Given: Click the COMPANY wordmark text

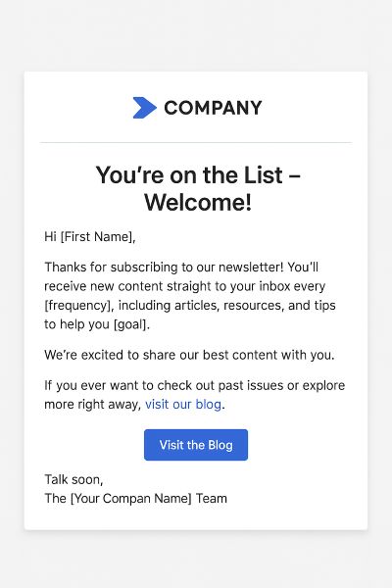Looking at the screenshot, I should click(x=213, y=109).
